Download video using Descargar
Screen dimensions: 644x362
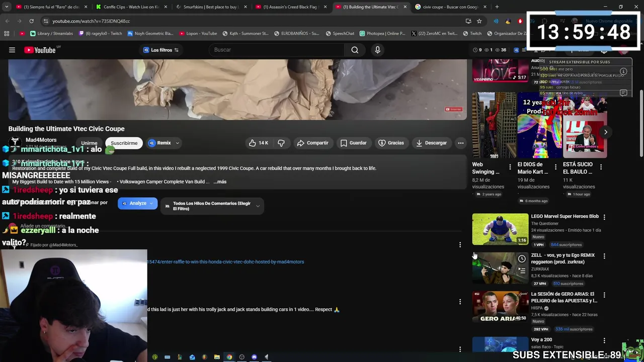431,143
